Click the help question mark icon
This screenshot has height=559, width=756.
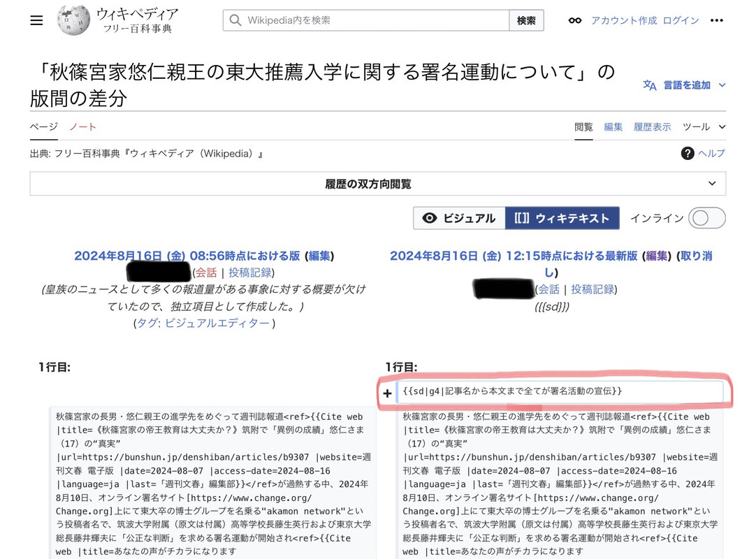click(x=687, y=153)
